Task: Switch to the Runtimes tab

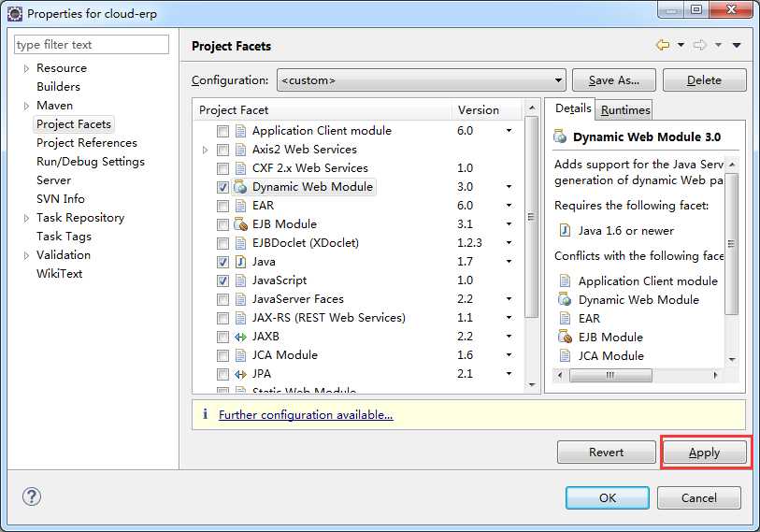Action: [x=625, y=110]
